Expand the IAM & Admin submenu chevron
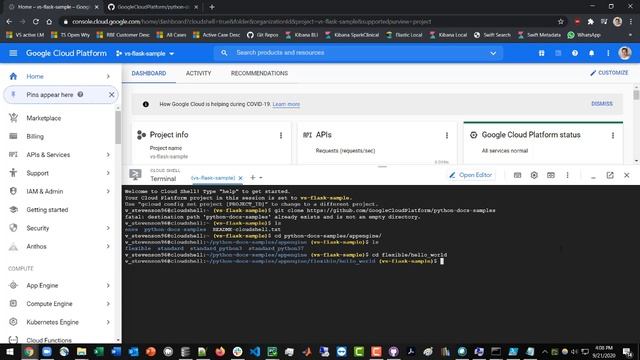Viewport: 640px width, 360px height. click(108, 191)
